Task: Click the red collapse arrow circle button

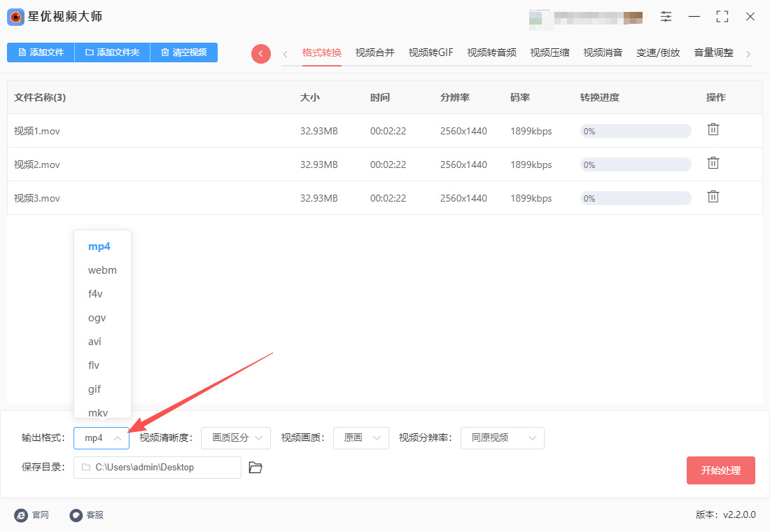Action: 261,54
